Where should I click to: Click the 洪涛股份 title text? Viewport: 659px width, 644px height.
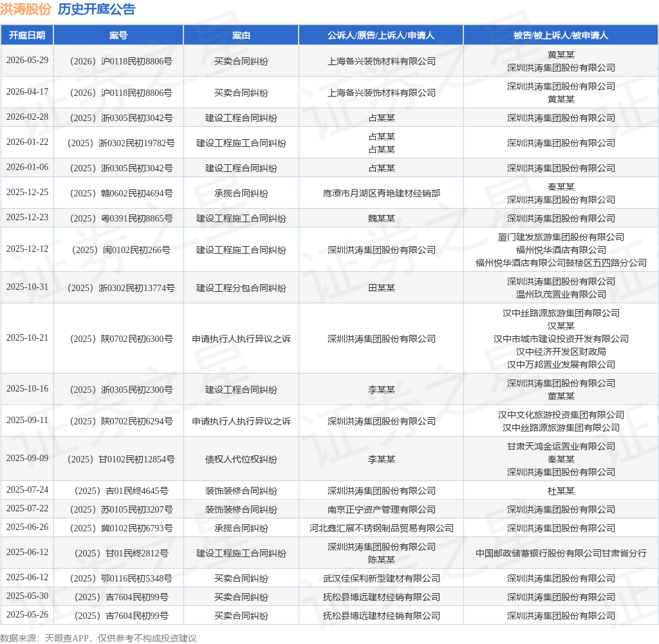[26, 9]
